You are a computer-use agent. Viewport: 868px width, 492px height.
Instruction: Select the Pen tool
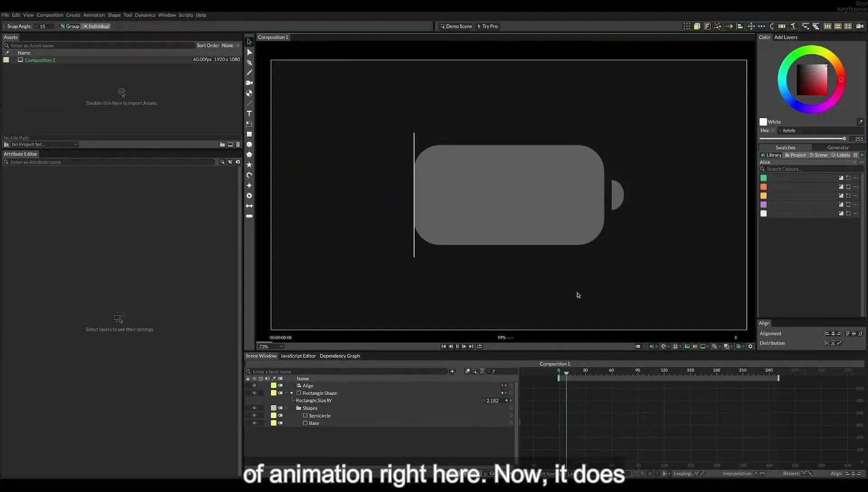(249, 62)
